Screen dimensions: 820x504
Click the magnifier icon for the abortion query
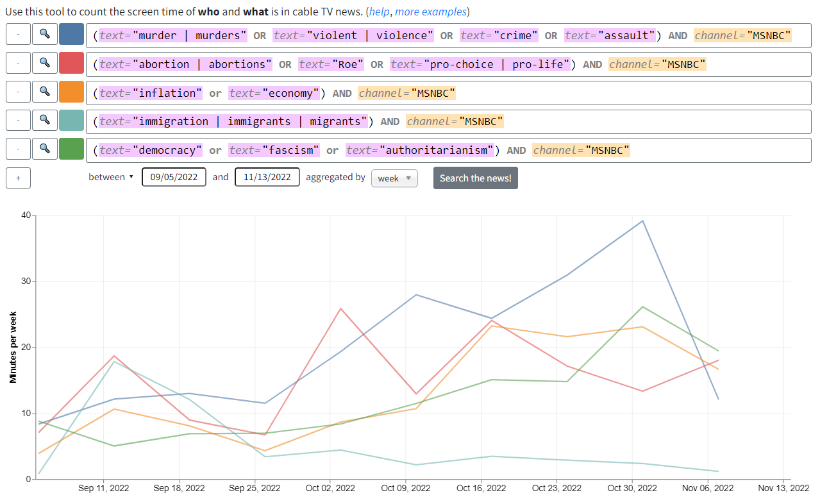pyautogui.click(x=44, y=63)
